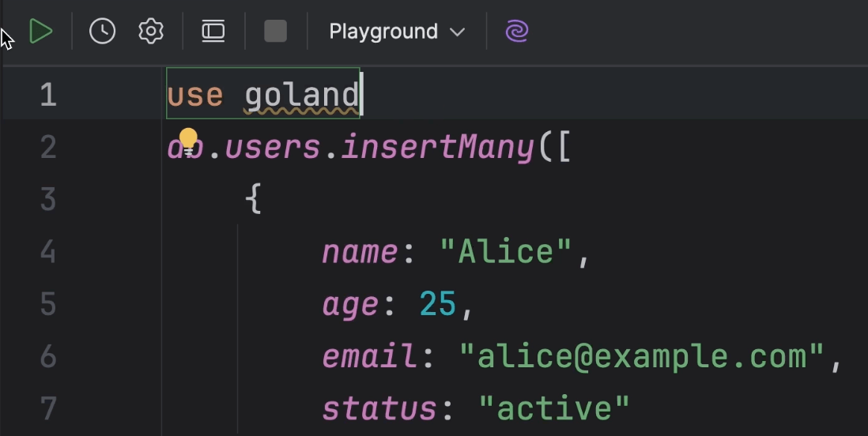
Task: Show quick fixes via the yellow lightbulb
Action: click(187, 140)
